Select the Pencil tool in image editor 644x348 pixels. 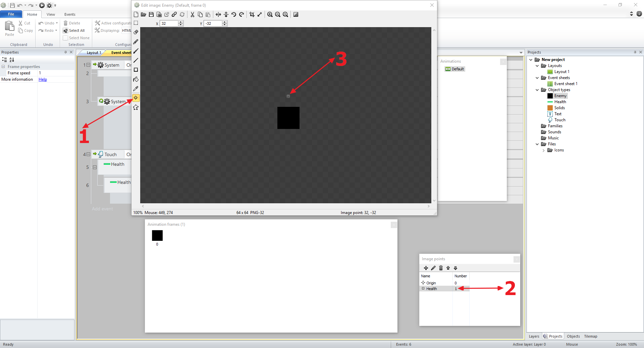click(x=136, y=42)
